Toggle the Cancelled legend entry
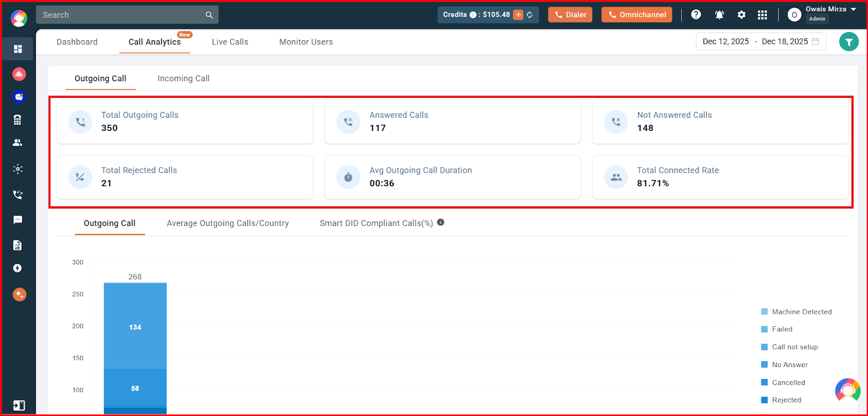 783,383
